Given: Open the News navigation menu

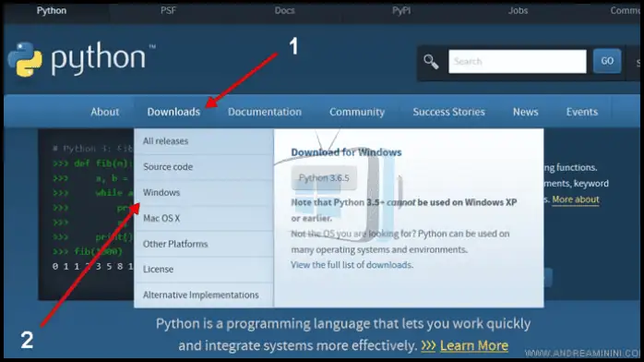Looking at the screenshot, I should click(525, 112).
